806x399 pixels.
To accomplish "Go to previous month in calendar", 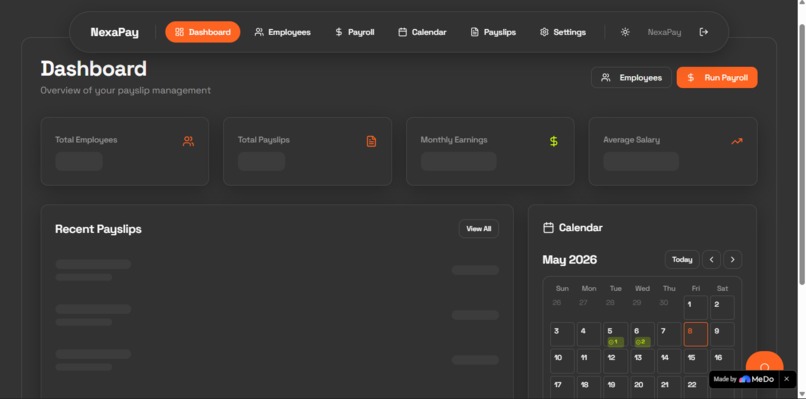I will (x=711, y=260).
